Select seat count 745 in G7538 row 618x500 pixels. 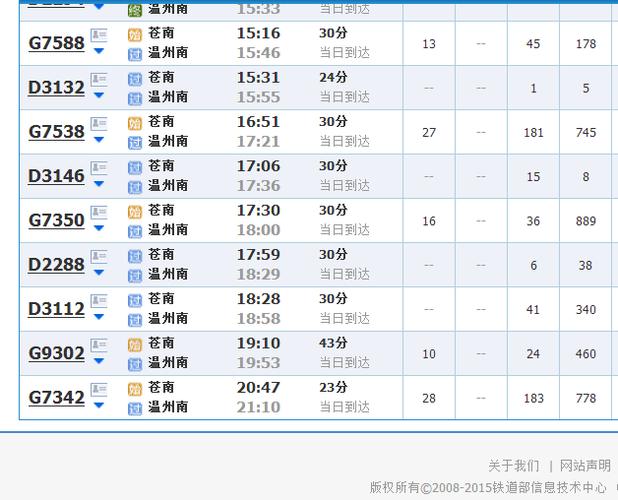[586, 132]
